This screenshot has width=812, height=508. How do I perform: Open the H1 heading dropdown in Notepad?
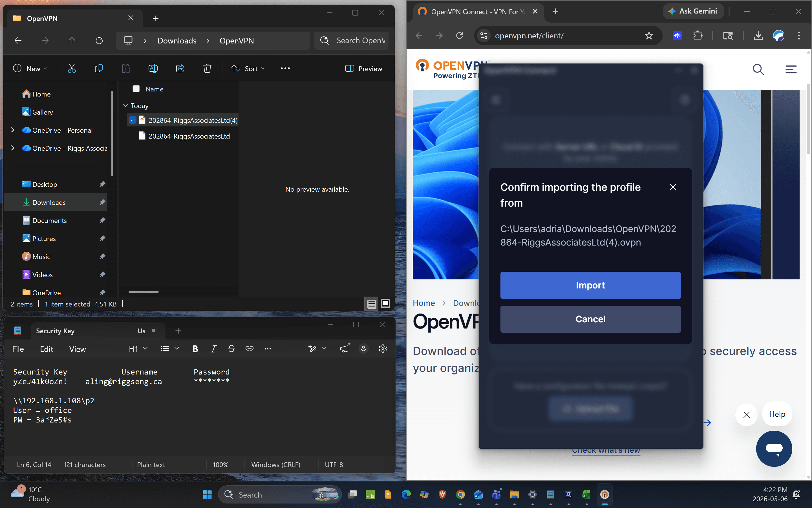[138, 349]
